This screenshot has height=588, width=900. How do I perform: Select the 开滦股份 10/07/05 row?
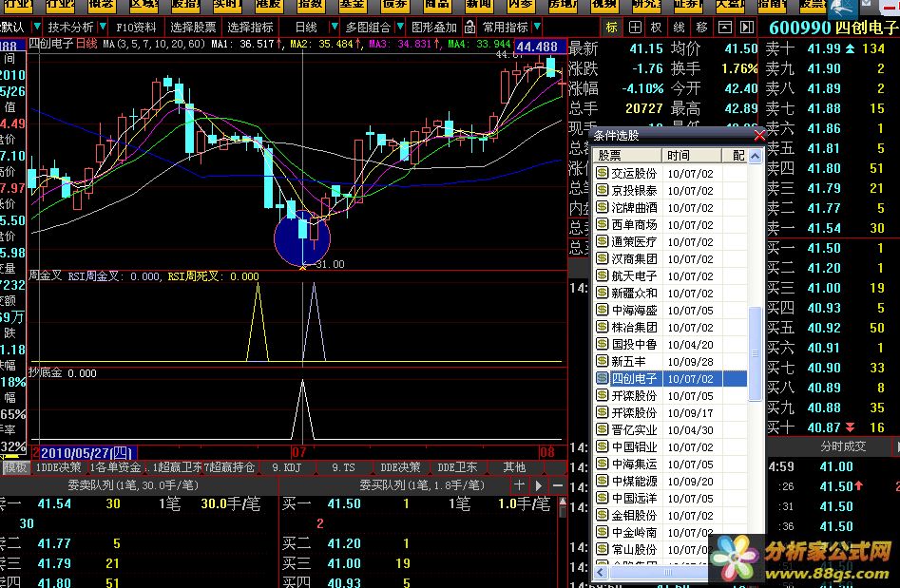tap(670, 395)
